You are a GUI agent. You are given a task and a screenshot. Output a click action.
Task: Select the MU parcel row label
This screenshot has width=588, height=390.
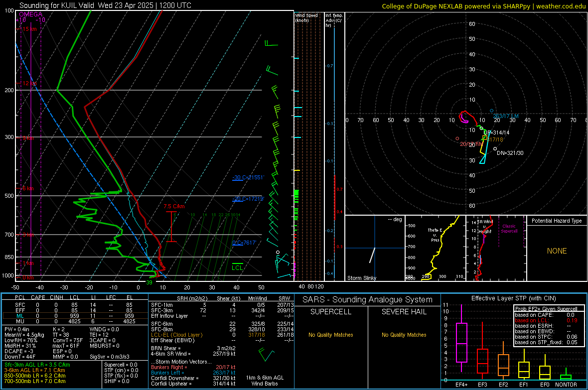20,321
